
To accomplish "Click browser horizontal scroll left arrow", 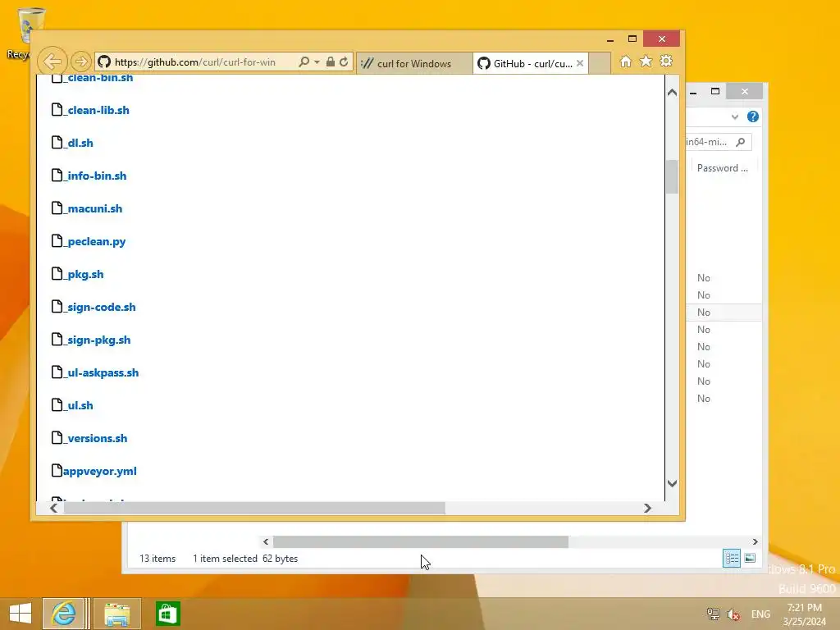I will pos(53,508).
